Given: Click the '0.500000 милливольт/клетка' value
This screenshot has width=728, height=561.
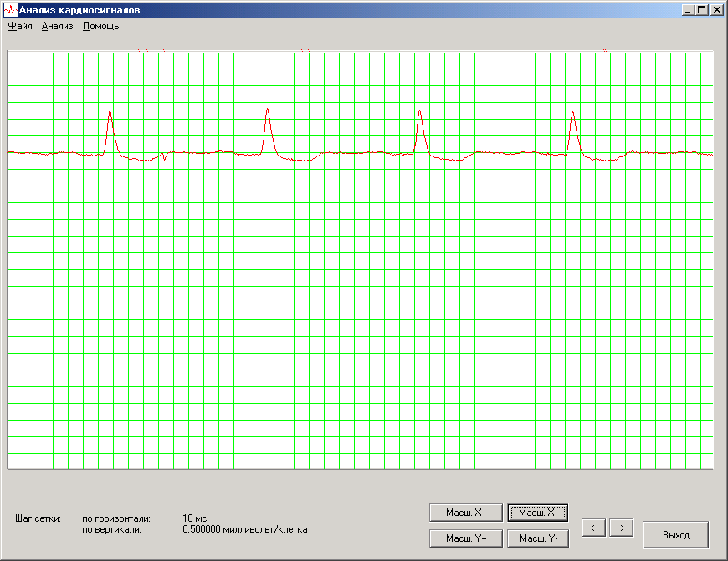Looking at the screenshot, I should coord(244,529).
